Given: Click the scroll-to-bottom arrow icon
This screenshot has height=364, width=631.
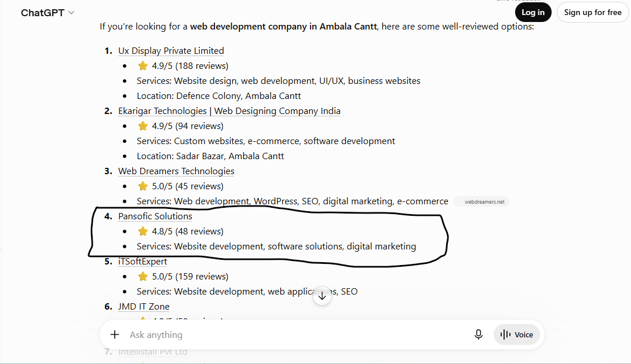Looking at the screenshot, I should pyautogui.click(x=322, y=296).
